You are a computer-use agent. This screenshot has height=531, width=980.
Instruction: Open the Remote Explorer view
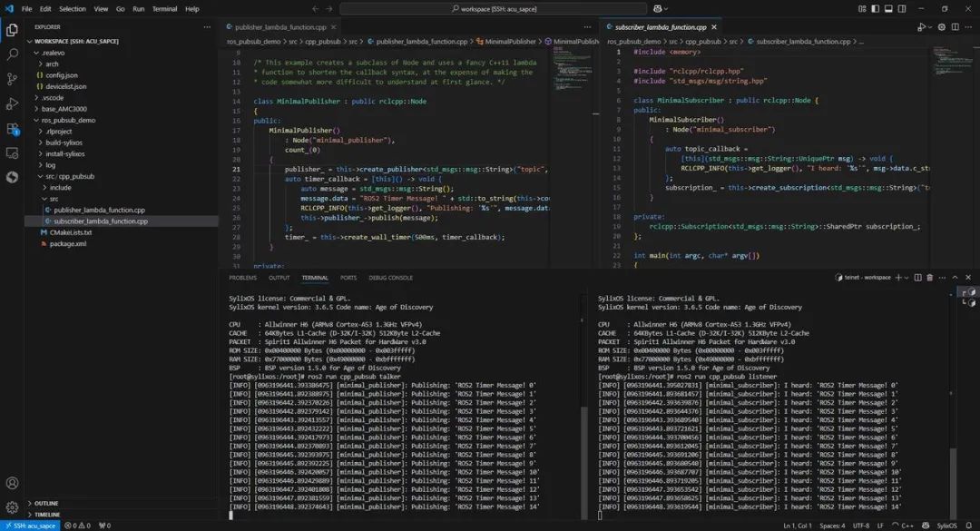click(x=12, y=153)
